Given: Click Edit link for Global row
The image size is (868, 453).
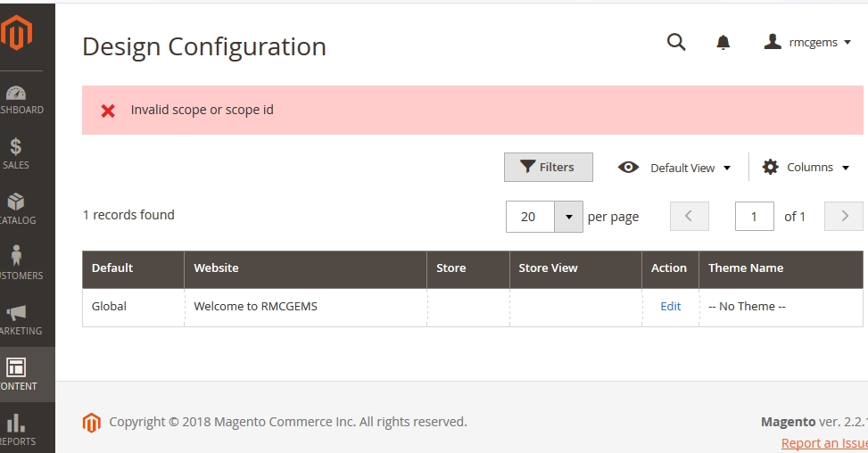Looking at the screenshot, I should click(x=670, y=306).
